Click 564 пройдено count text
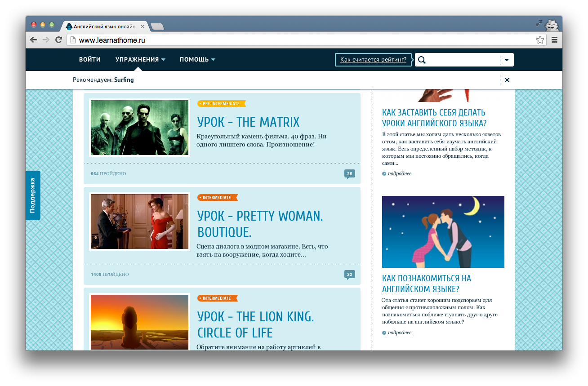The height and width of the screenshot is (386, 588). coord(108,174)
